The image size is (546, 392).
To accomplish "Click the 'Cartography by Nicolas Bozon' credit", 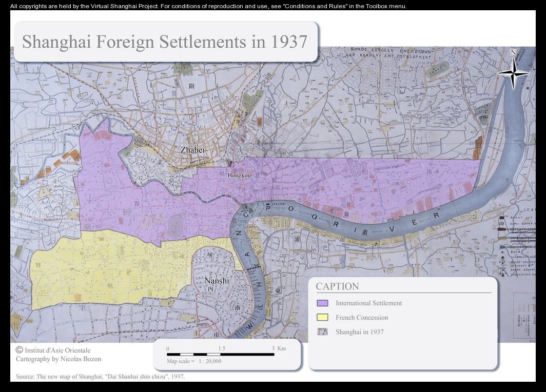I will coord(59,359).
